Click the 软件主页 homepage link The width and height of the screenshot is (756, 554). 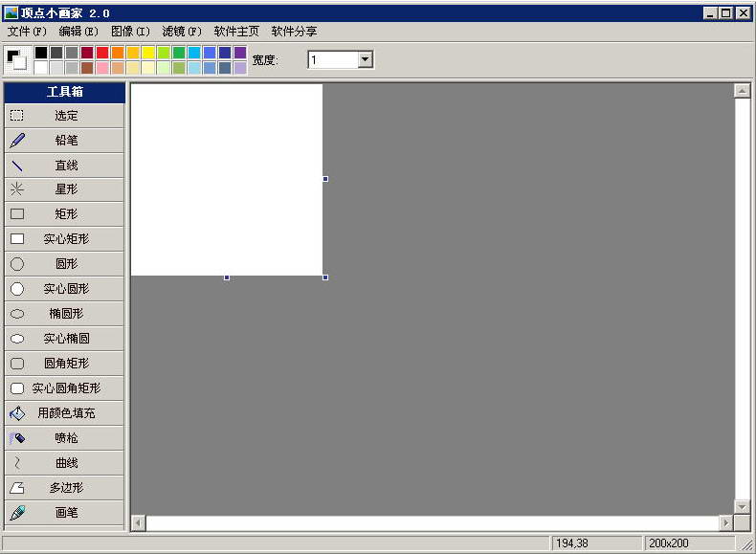click(236, 32)
